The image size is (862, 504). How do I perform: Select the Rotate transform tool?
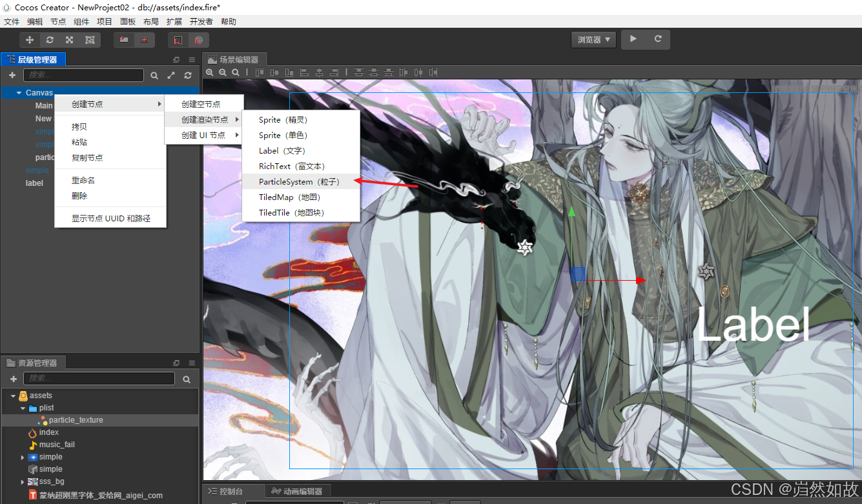point(50,40)
